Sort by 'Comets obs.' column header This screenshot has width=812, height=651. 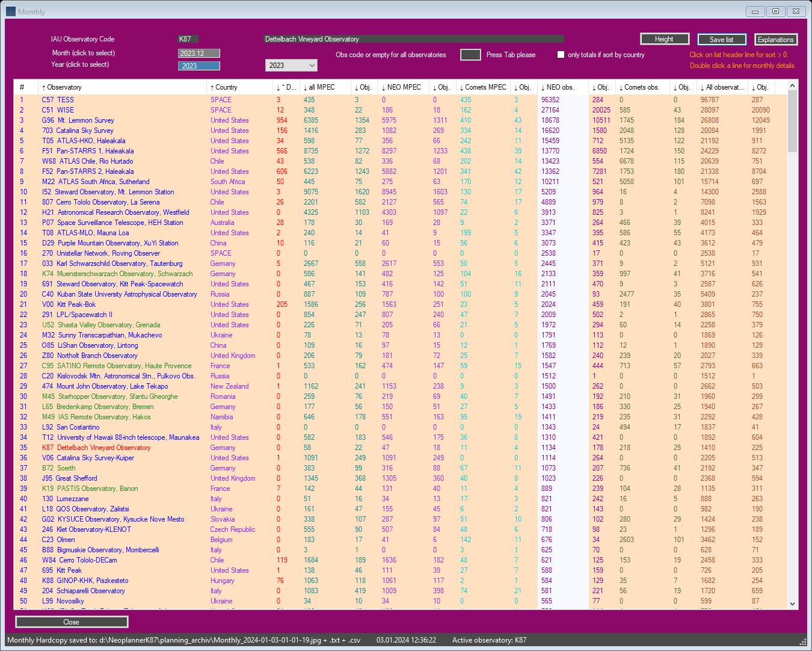coord(643,87)
